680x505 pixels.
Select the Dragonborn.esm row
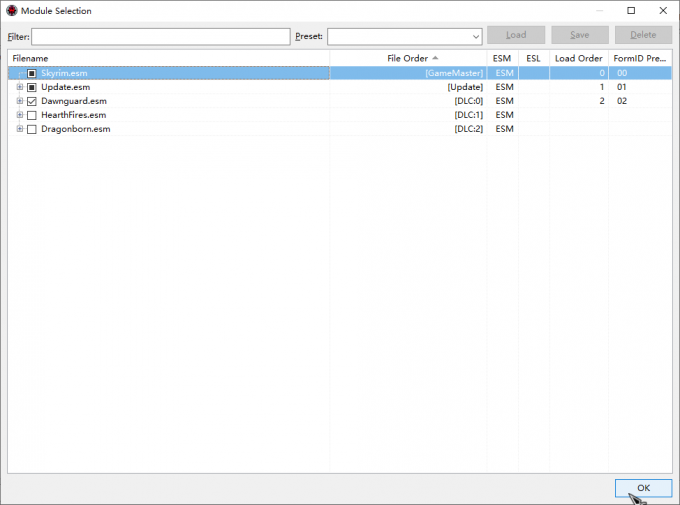[340, 128]
